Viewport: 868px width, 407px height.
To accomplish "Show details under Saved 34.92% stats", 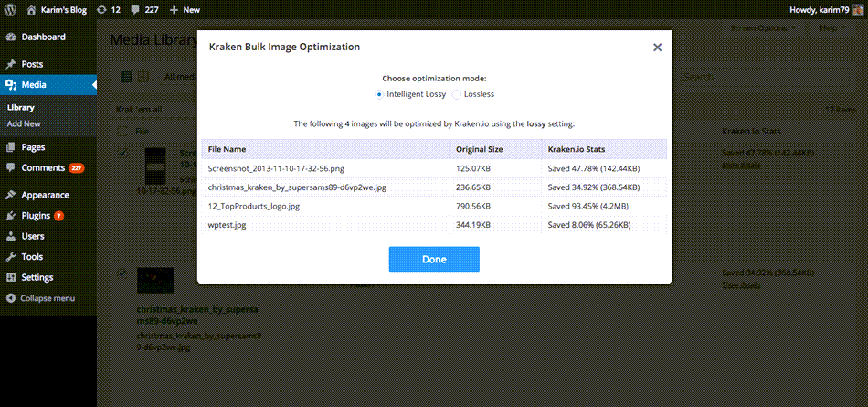I will coord(741,285).
